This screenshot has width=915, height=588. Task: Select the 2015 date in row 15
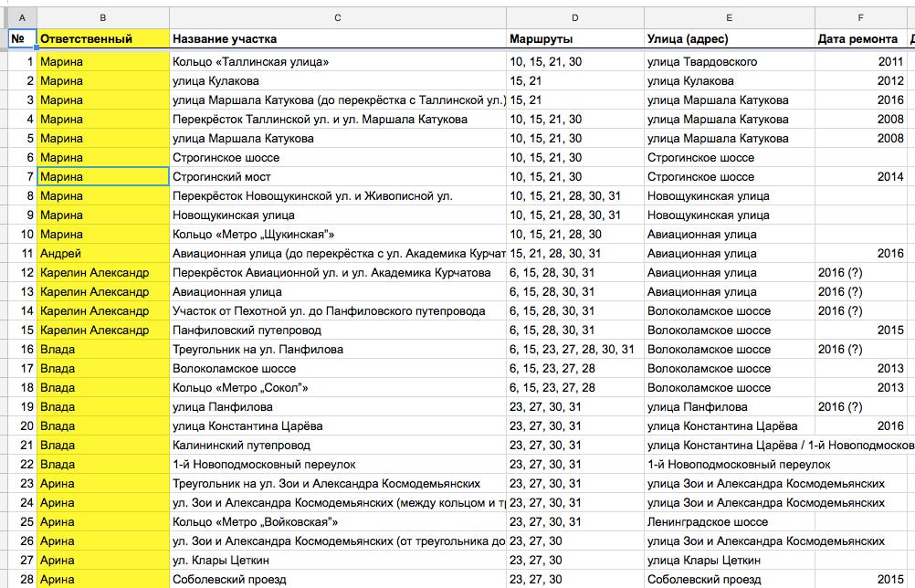[861, 331]
